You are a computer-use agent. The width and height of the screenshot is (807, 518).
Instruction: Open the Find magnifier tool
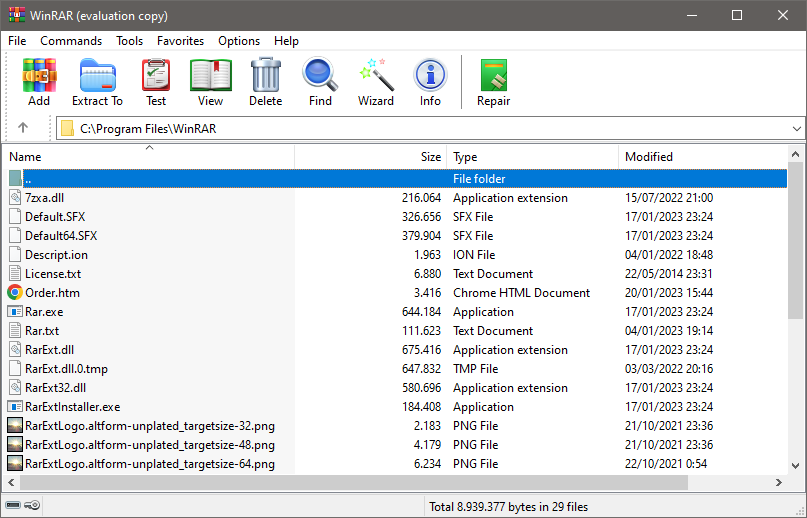[x=320, y=75]
